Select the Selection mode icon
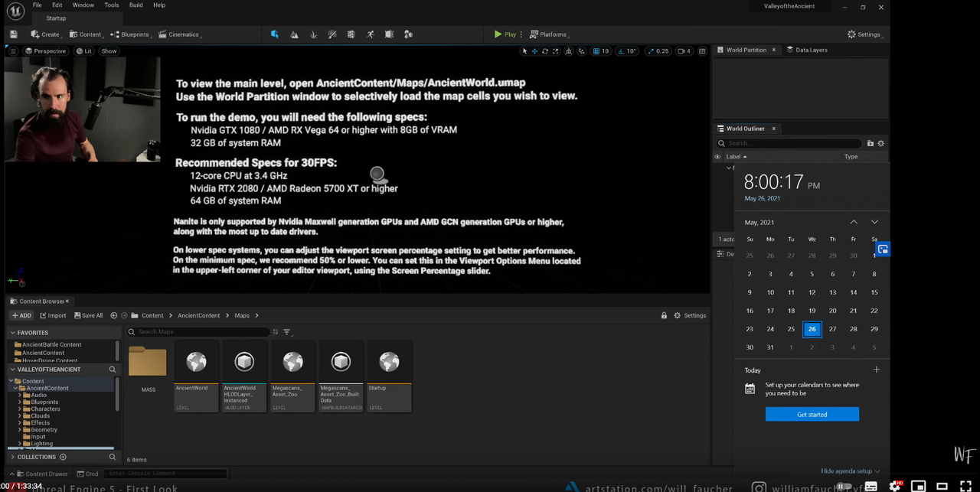 [275, 34]
